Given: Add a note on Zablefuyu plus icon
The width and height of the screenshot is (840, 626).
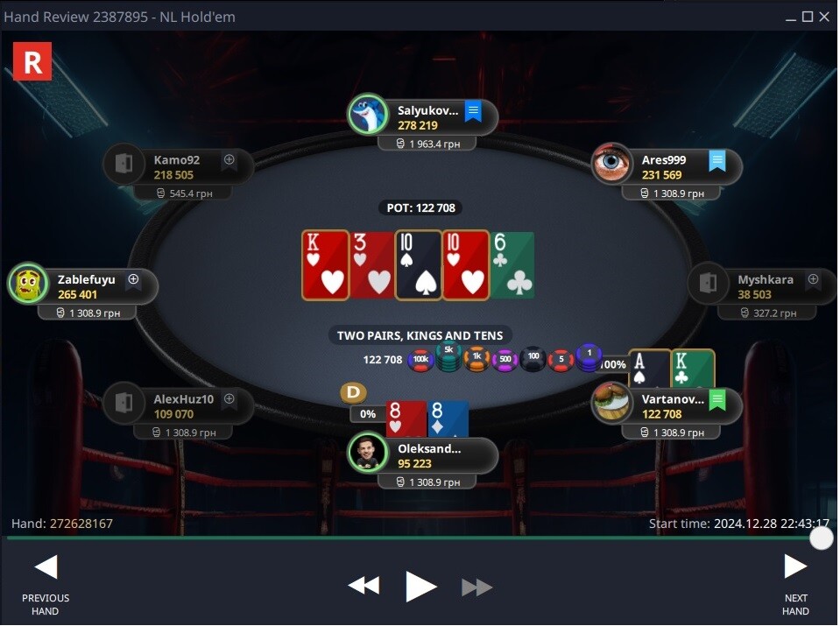Looking at the screenshot, I should [x=133, y=279].
